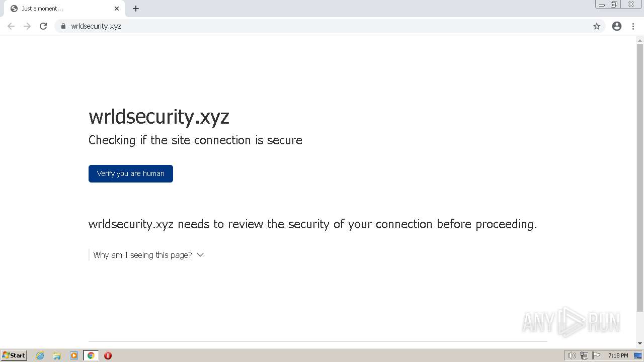The height and width of the screenshot is (362, 644).
Task: Click the browser forward arrow
Action: [x=27, y=26]
